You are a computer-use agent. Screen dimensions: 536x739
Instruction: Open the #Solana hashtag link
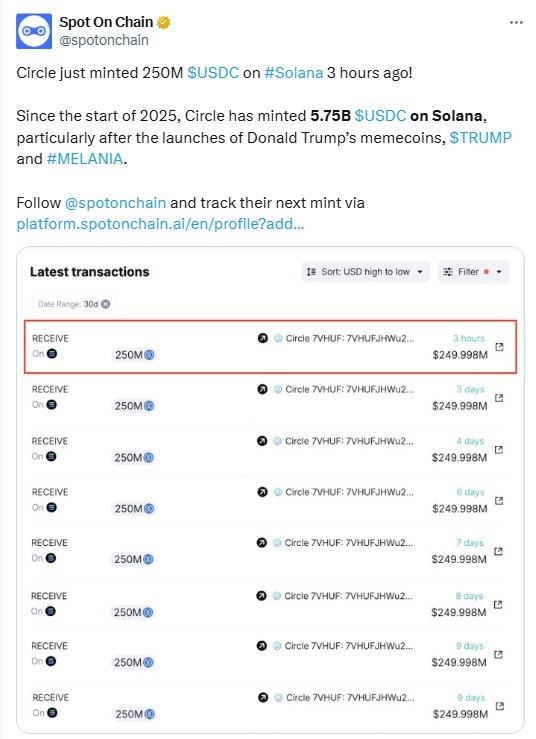[294, 73]
